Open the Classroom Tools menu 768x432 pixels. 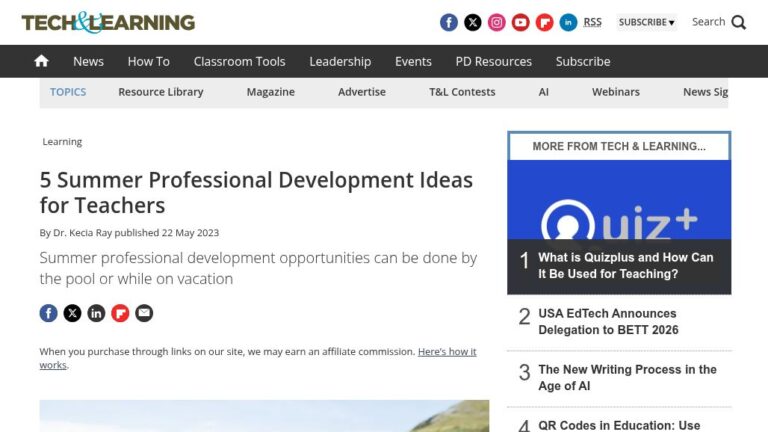pos(240,61)
